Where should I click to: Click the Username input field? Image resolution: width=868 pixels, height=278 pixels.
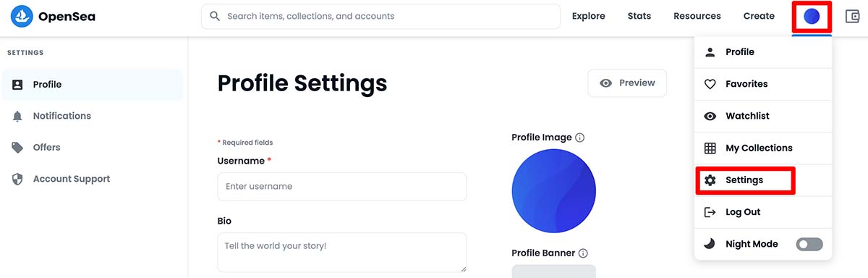tap(342, 186)
